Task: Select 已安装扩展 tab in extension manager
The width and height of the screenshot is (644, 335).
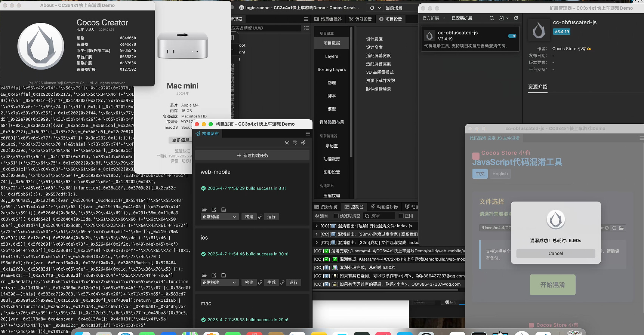Action: click(x=462, y=18)
